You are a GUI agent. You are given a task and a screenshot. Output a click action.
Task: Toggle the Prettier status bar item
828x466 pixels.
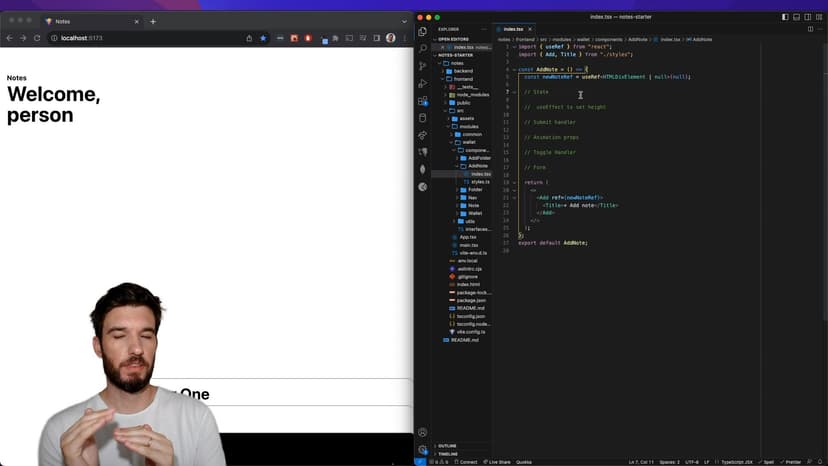tap(792, 462)
